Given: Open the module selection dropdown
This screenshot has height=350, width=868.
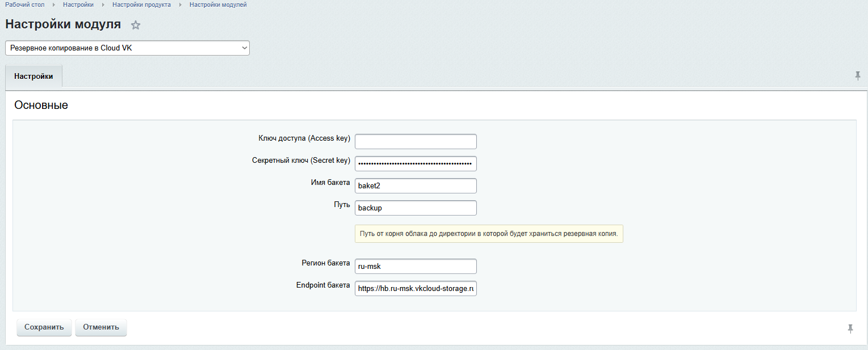Looking at the screenshot, I should [x=127, y=48].
